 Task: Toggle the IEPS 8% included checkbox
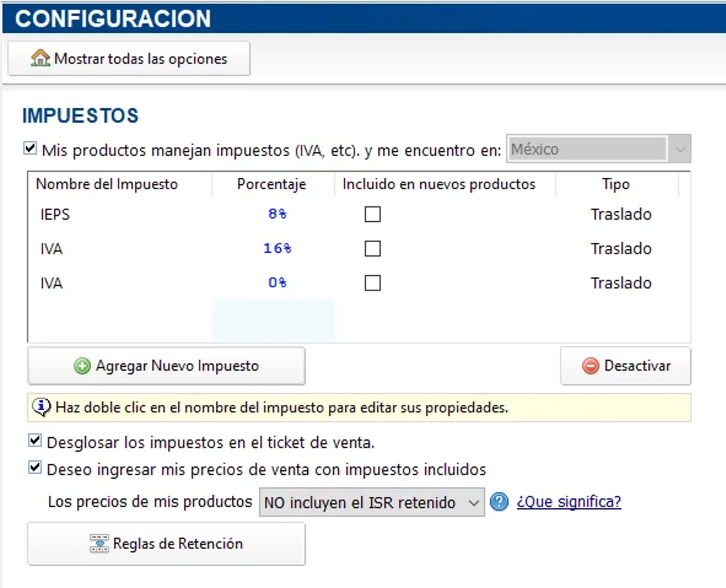[x=373, y=214]
